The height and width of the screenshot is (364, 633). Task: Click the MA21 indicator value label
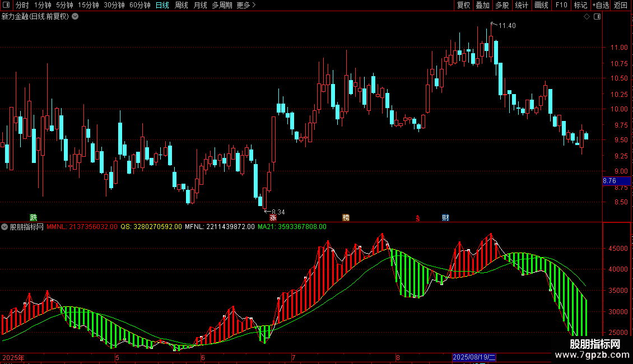(292, 227)
